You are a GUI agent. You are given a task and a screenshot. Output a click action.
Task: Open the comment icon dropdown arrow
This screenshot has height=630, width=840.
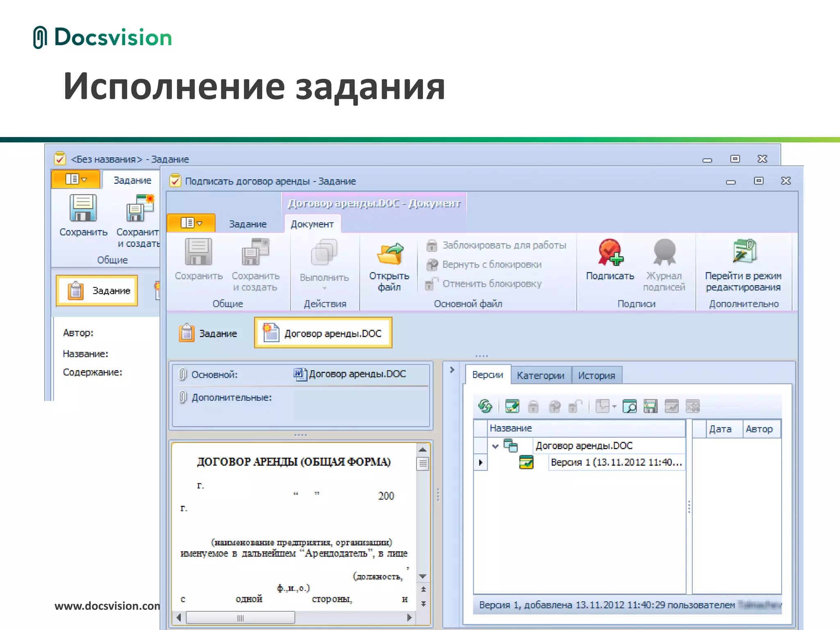[614, 406]
